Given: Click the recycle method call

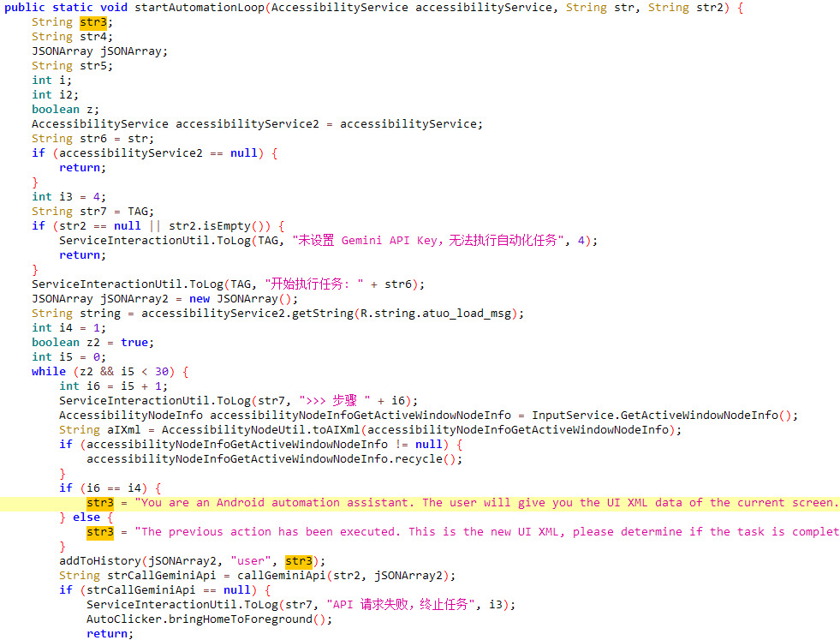Looking at the screenshot, I should pos(422,459).
